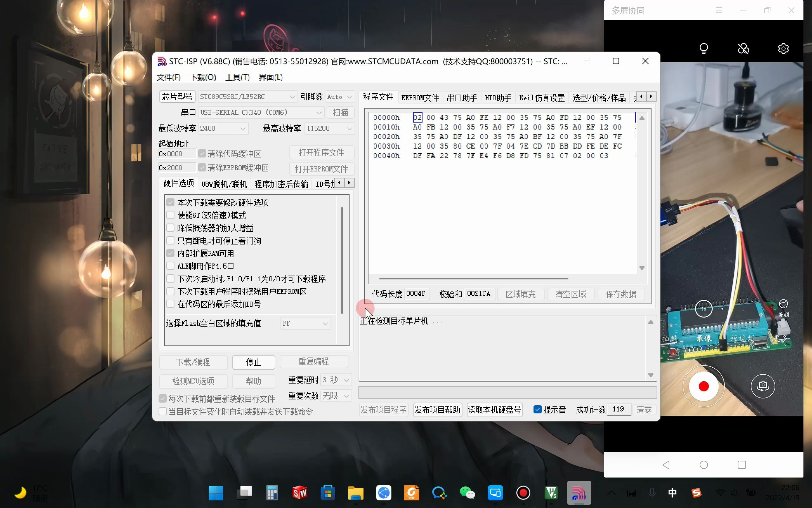Open the screen recorder taskbar icon
Viewport: 812px width, 508px height.
(523, 493)
